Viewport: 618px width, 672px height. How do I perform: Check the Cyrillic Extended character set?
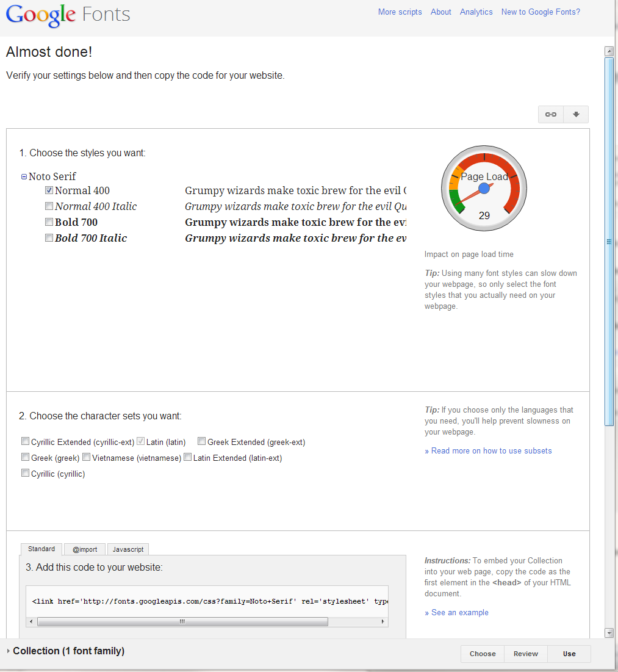pos(25,441)
